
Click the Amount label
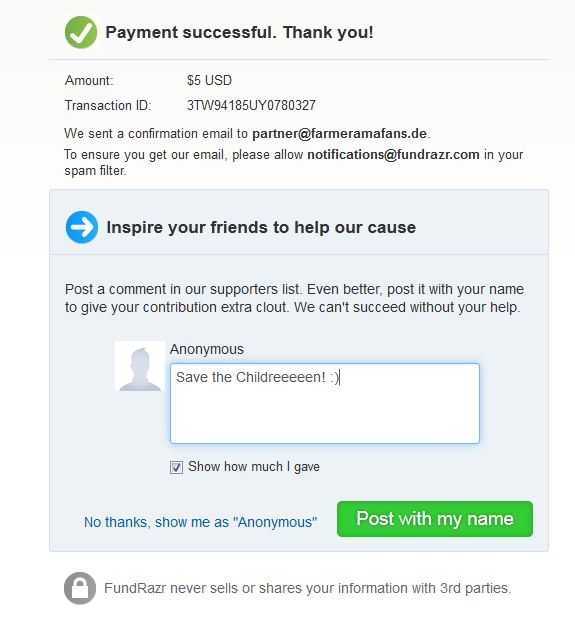(89, 80)
